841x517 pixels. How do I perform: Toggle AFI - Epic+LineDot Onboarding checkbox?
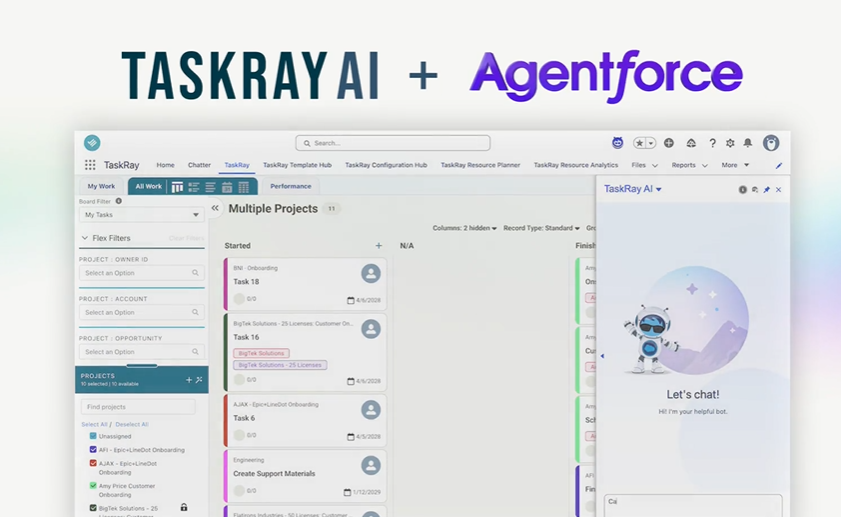coord(93,449)
